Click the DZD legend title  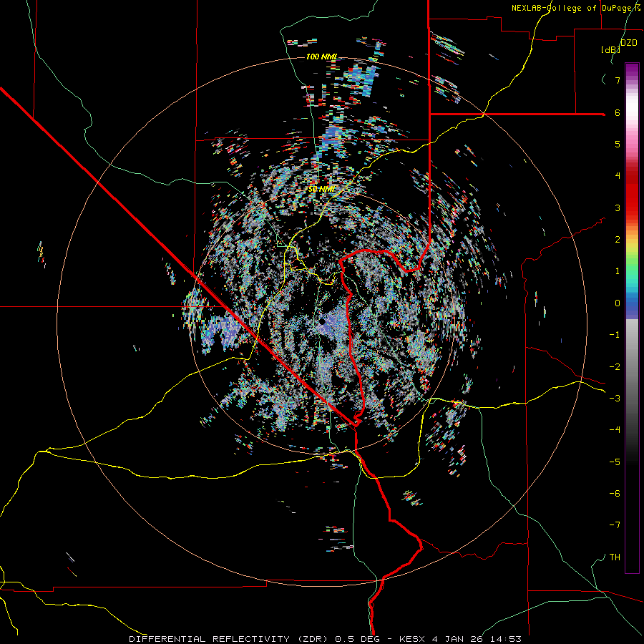629,43
